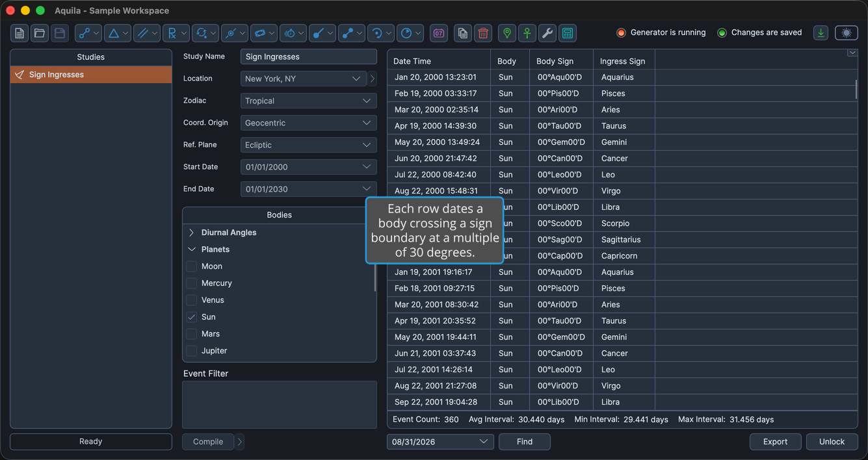
Task: Delete the study with the red trash icon
Action: [x=483, y=33]
